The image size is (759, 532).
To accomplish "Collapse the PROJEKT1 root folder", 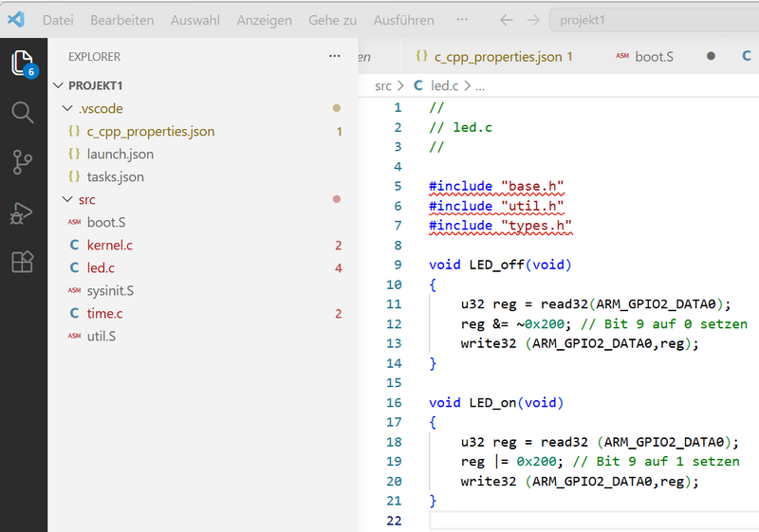I will (x=58, y=85).
